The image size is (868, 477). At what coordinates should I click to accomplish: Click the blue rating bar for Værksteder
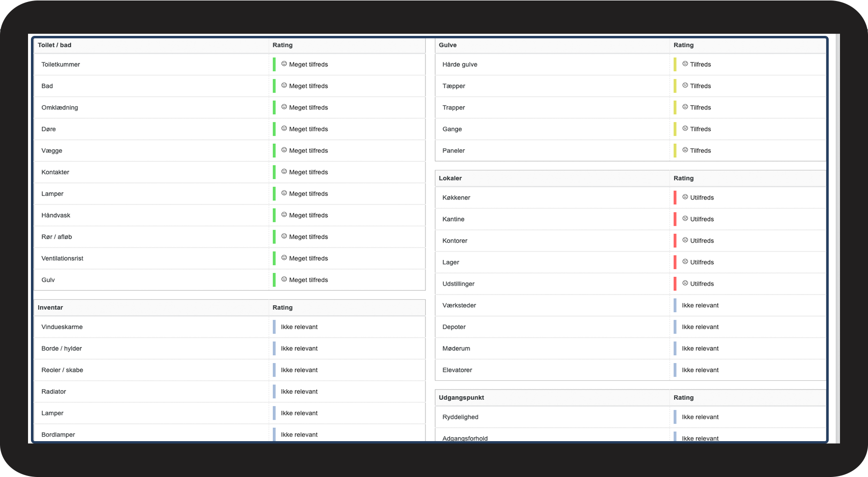click(675, 305)
